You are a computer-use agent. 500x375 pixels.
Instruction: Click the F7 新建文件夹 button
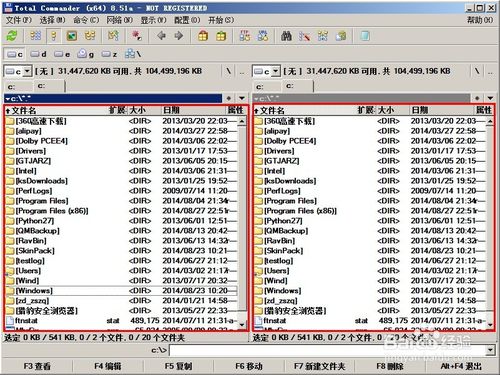[319, 366]
